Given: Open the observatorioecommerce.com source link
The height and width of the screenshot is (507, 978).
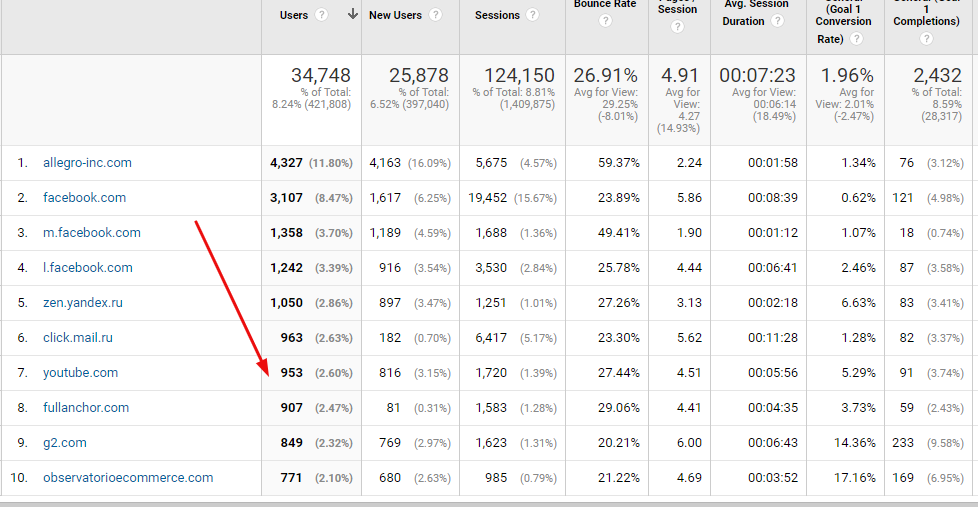Looking at the screenshot, I should pos(128,478).
